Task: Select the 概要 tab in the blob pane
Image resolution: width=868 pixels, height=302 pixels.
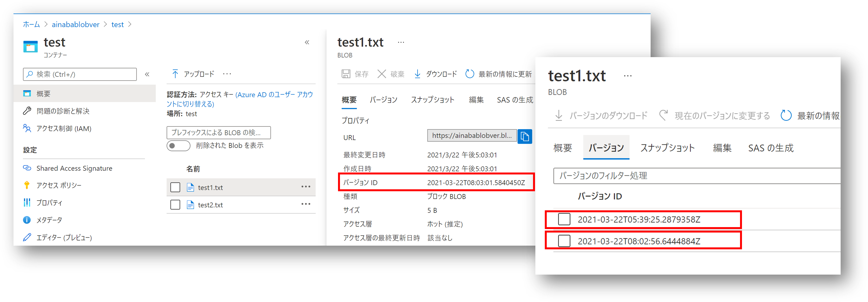Action: [x=349, y=100]
